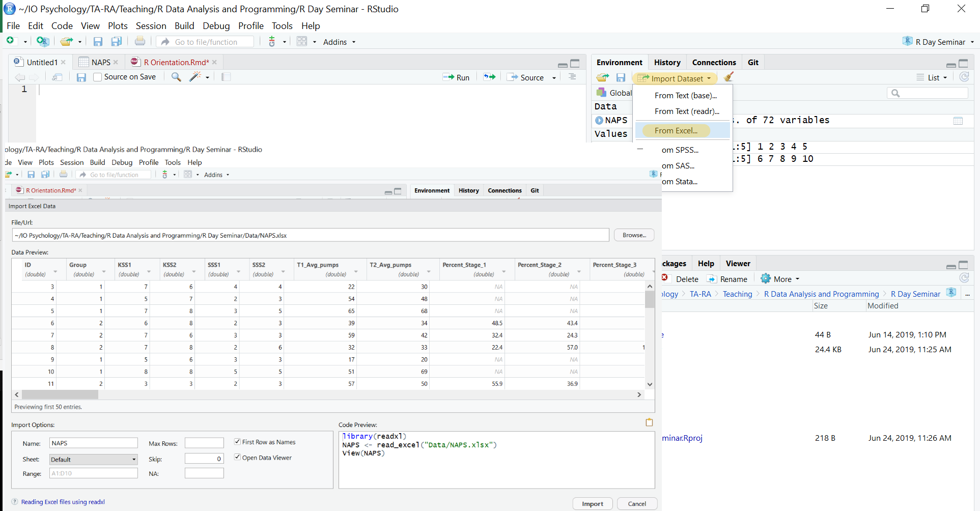Viewport: 980px width, 511px height.
Task: Click the minimize pane icon of source editor
Action: [x=563, y=65]
